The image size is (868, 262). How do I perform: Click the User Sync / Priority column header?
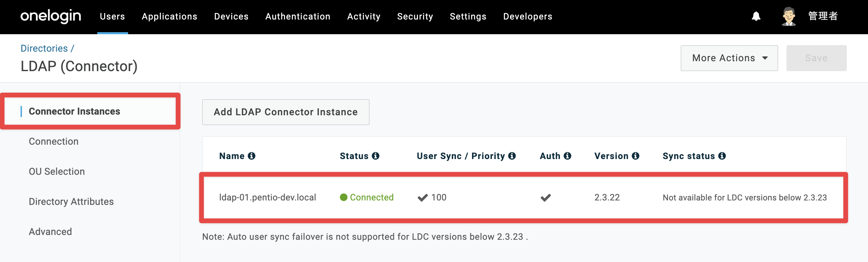461,156
